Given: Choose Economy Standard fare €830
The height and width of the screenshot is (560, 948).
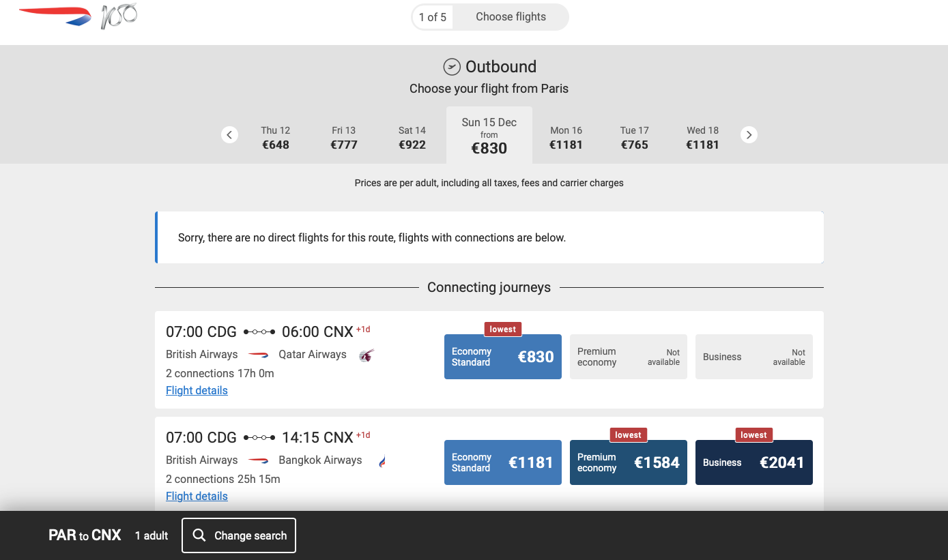Looking at the screenshot, I should point(503,357).
